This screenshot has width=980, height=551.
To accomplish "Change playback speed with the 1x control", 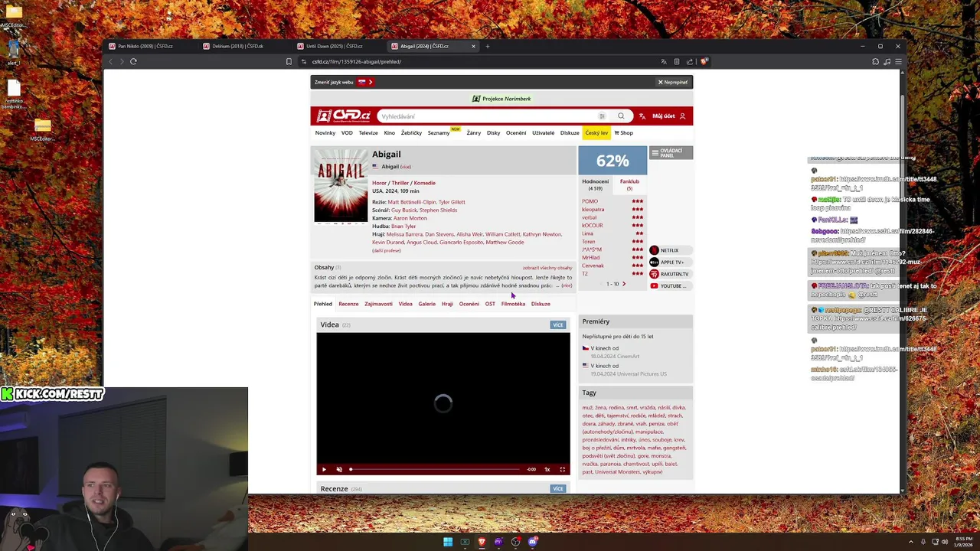I will click(x=547, y=469).
